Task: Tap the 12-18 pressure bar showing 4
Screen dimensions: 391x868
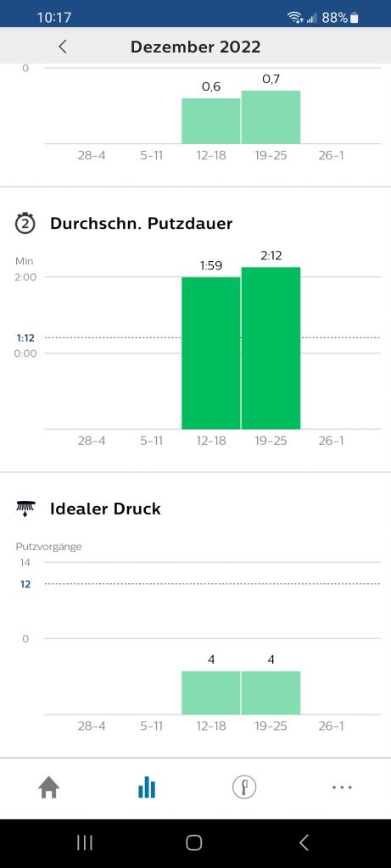Action: coord(211,693)
